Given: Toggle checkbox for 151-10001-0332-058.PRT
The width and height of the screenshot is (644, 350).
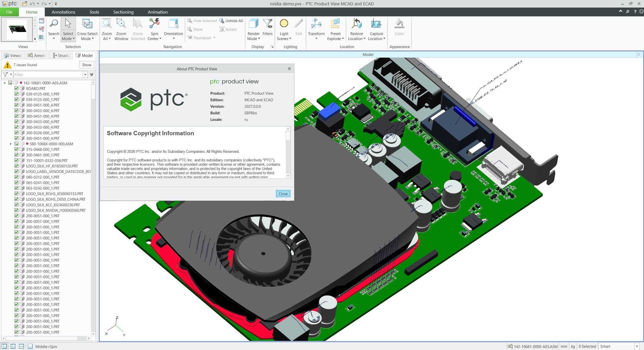Looking at the screenshot, I should (16, 160).
